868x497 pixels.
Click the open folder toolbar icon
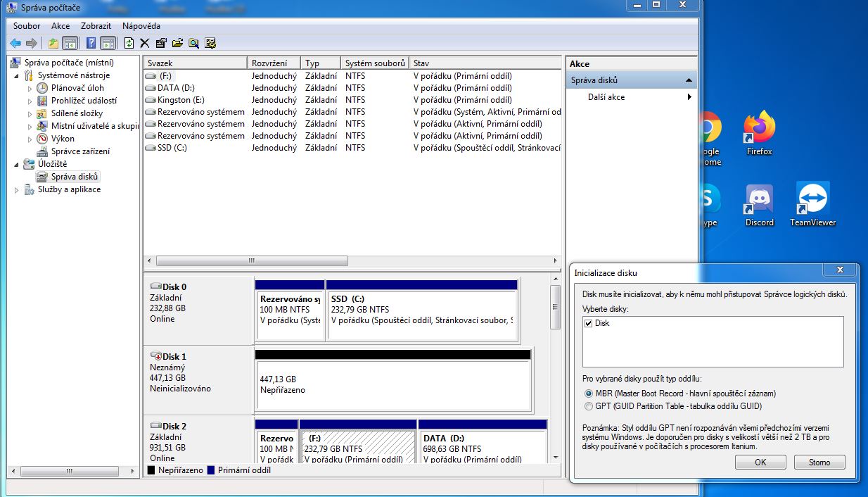[177, 44]
